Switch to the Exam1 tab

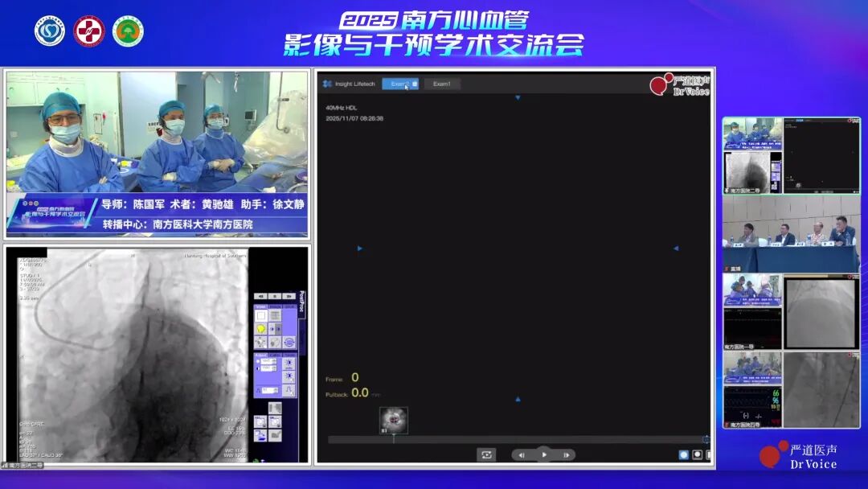442,84
